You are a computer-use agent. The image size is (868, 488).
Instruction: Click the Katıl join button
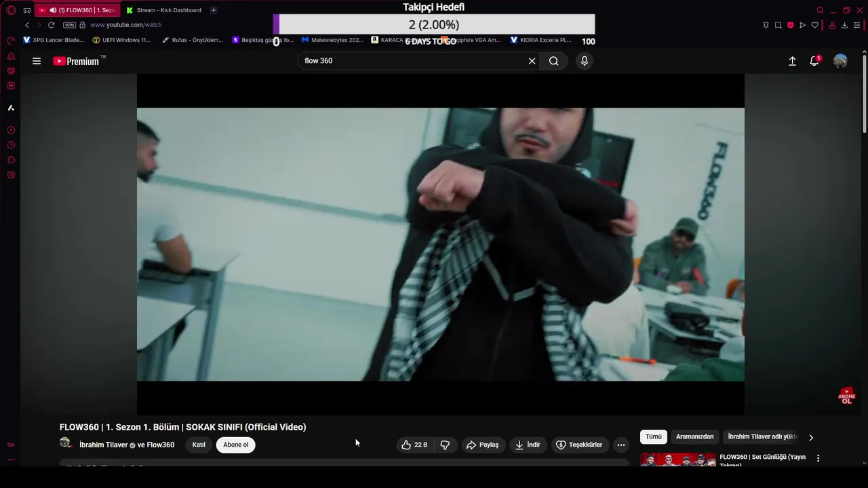[199, 445]
